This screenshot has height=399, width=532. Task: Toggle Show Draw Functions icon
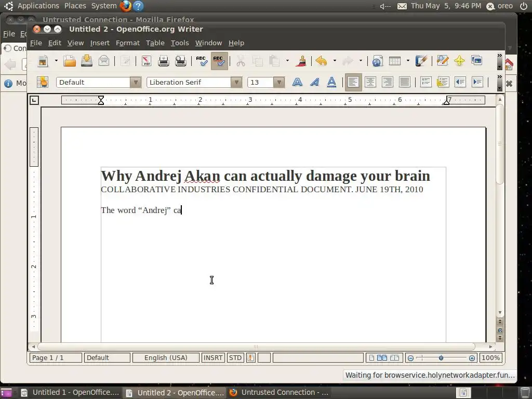tap(421, 61)
